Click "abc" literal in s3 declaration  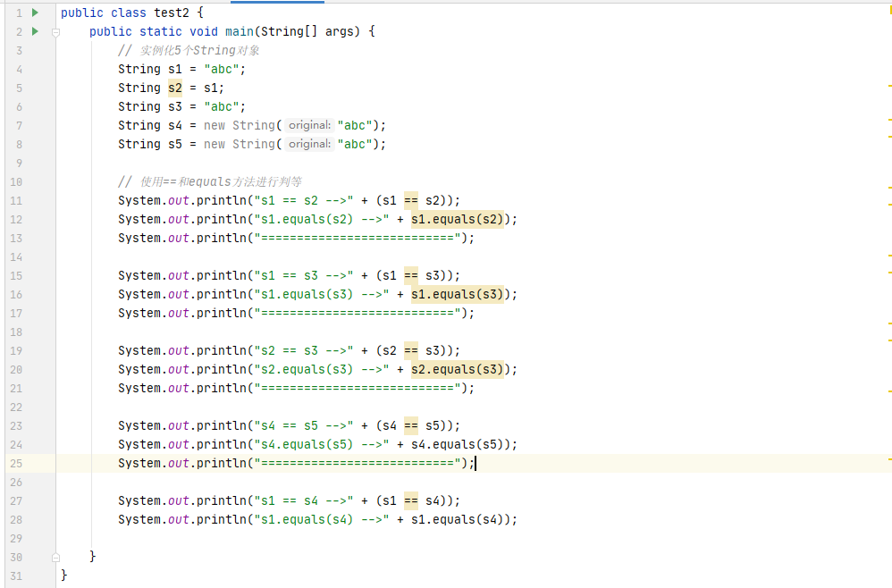222,106
